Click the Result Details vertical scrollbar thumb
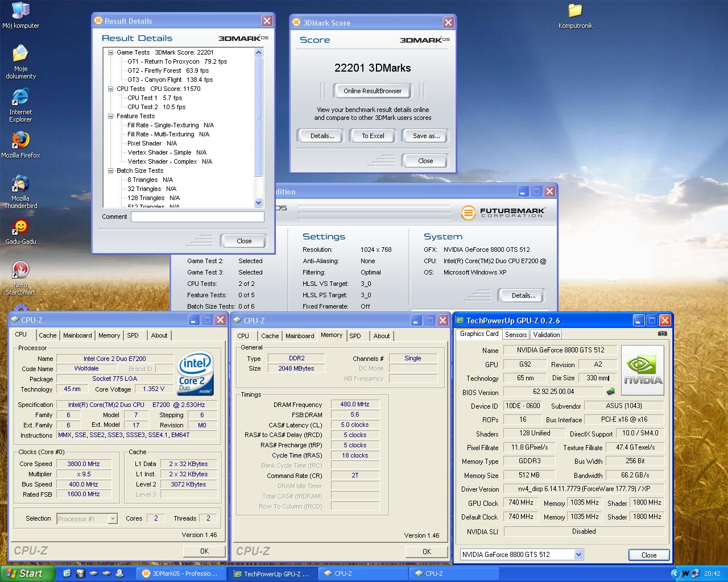The image size is (728, 582). pos(259,117)
